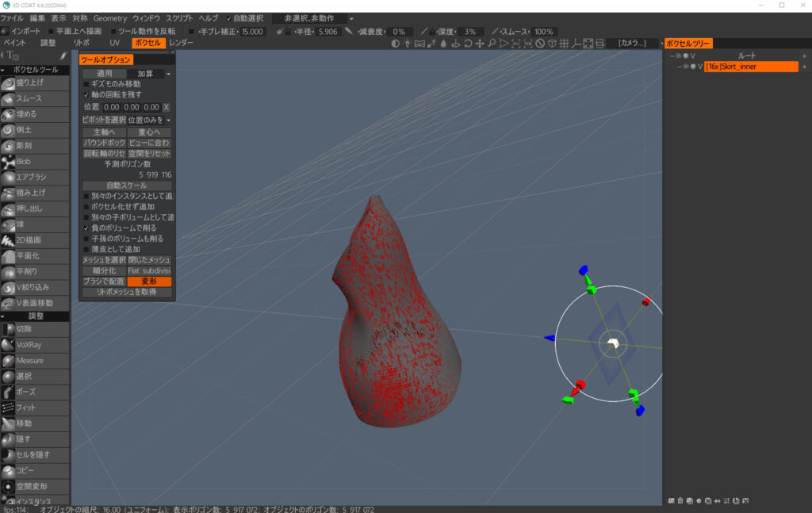Viewport: 812px width, 513px height.
Task: Select the [16x]Skirt_inner voxel layer
Action: coord(749,67)
